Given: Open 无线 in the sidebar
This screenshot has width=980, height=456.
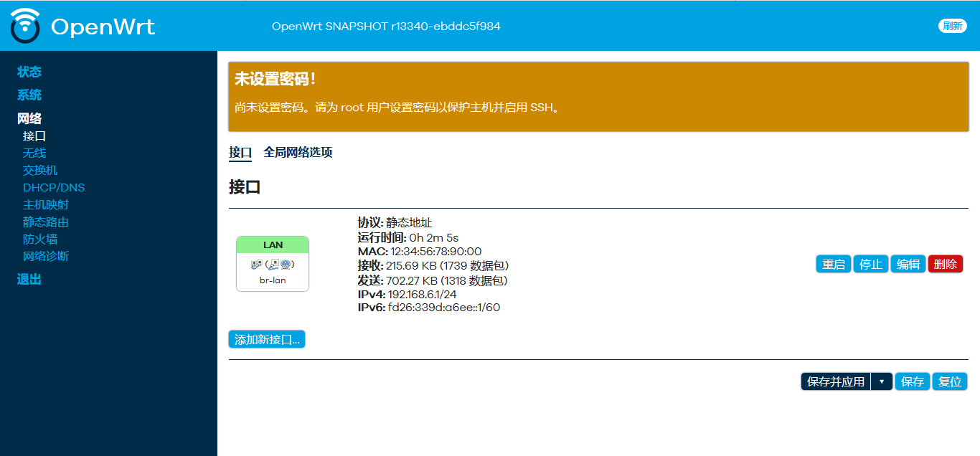Looking at the screenshot, I should pos(34,153).
